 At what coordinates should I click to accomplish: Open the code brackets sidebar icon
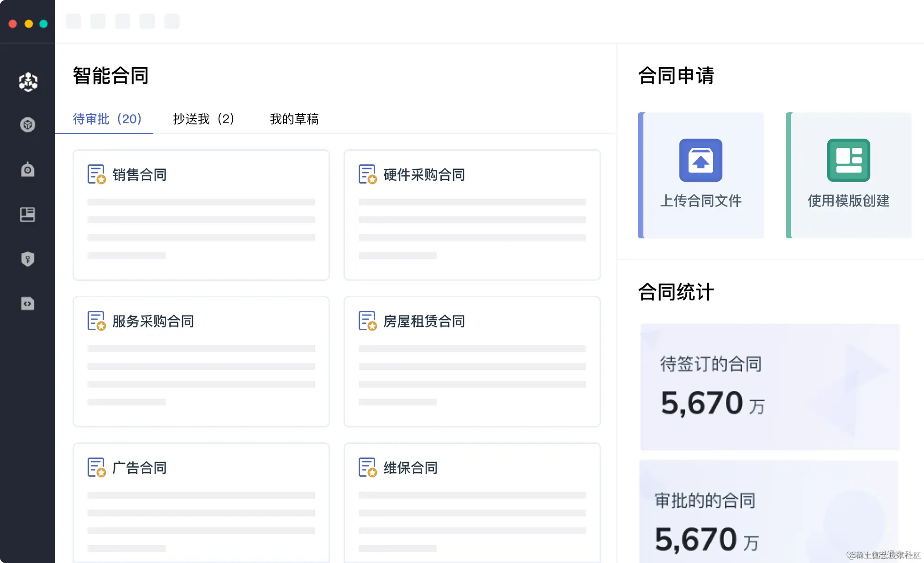click(28, 304)
